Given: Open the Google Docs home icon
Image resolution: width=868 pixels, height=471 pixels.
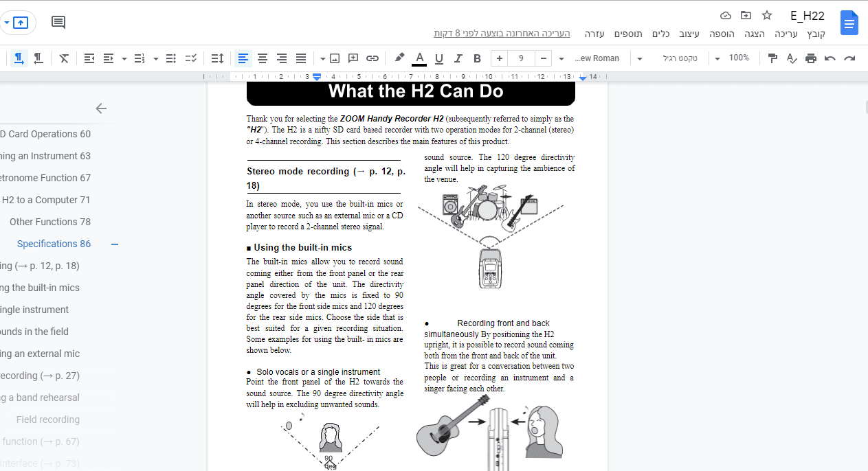Looking at the screenshot, I should tap(849, 23).
